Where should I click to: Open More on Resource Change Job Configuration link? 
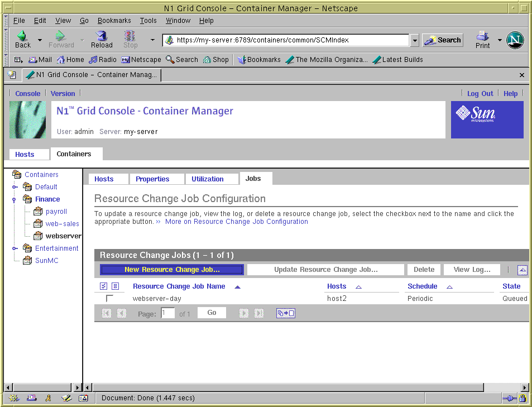(237, 222)
